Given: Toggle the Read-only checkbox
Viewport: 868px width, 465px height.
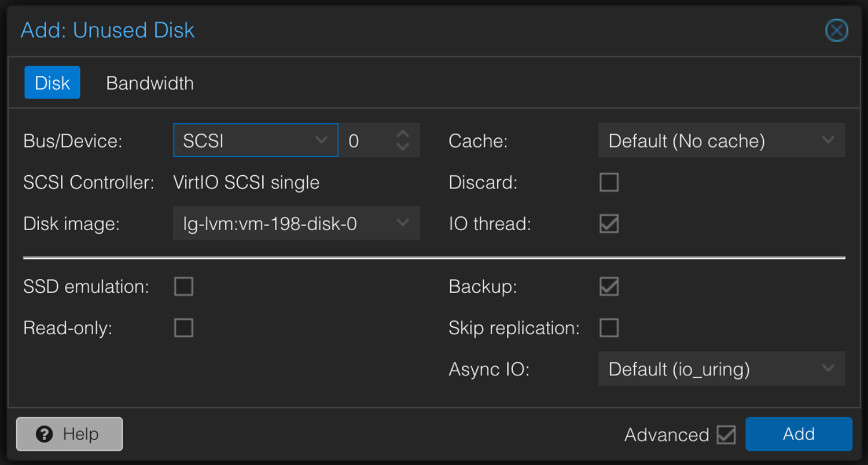Looking at the screenshot, I should pos(183,328).
